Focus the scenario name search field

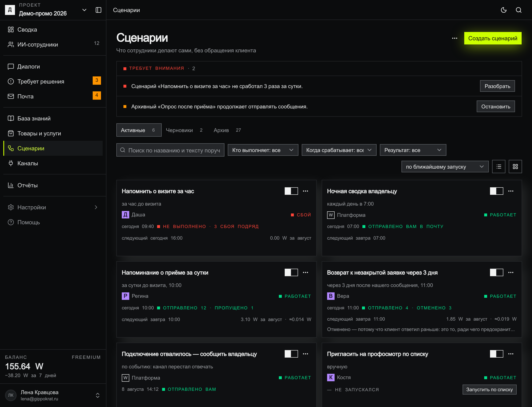pyautogui.click(x=170, y=150)
